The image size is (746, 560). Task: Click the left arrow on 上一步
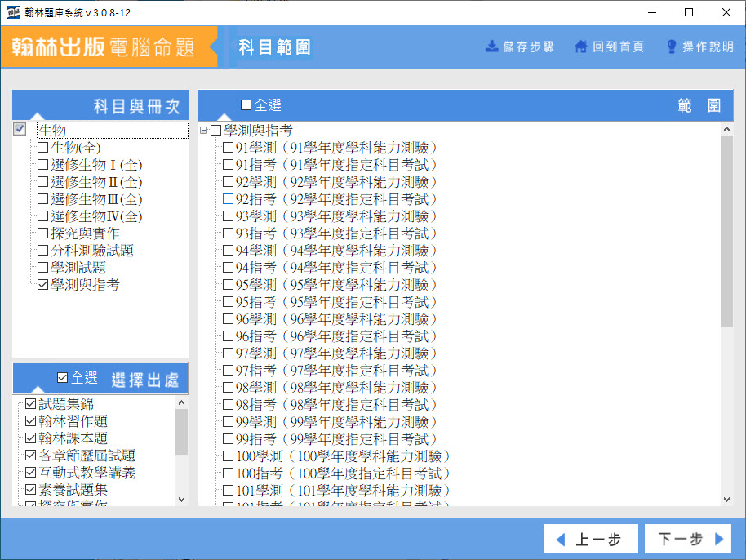(x=561, y=540)
